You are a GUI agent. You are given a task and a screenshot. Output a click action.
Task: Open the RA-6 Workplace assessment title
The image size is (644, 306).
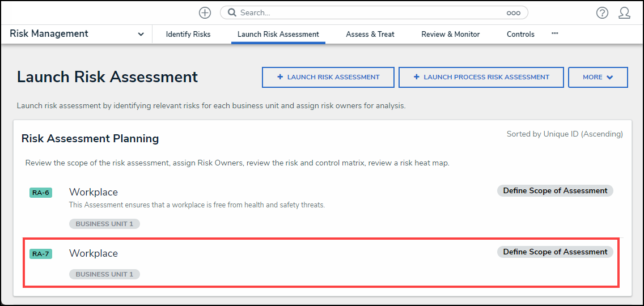tap(94, 192)
